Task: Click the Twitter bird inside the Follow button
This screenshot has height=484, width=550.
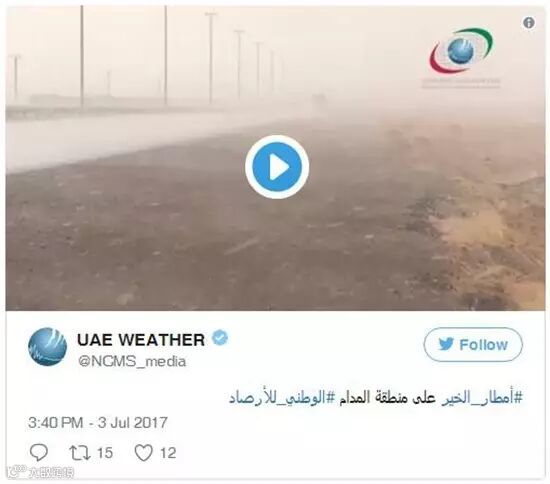Action: pos(446,344)
